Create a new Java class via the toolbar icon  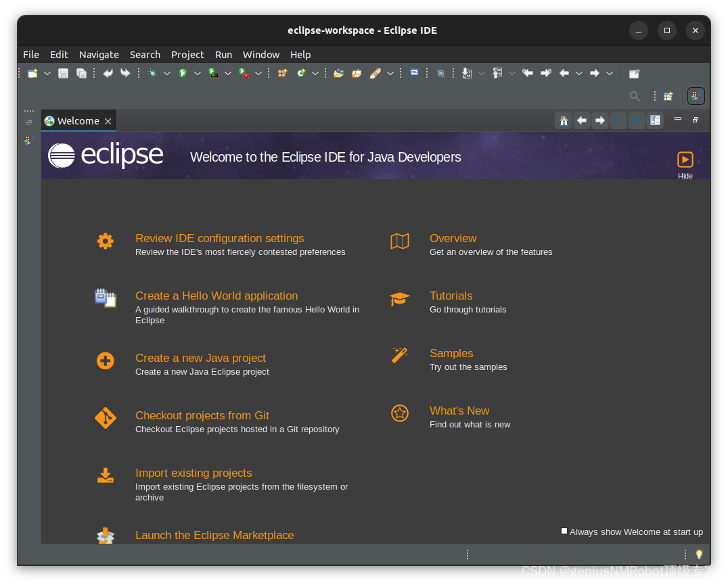coord(302,72)
